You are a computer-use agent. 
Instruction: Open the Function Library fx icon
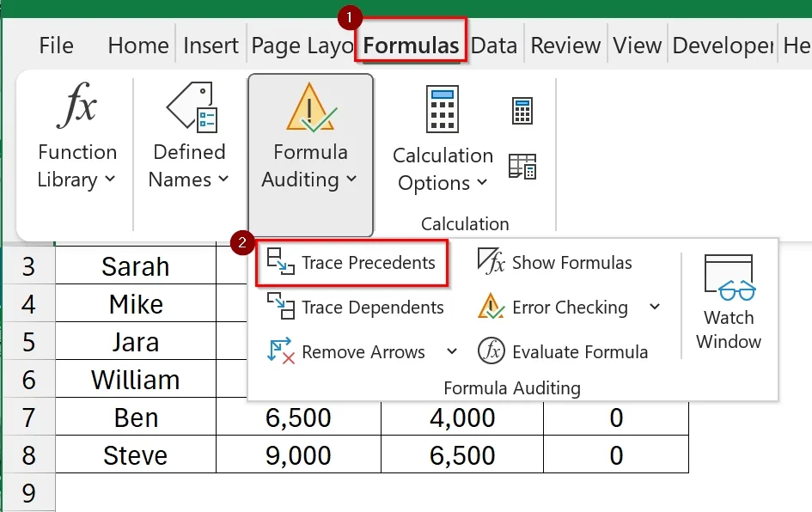(76, 105)
